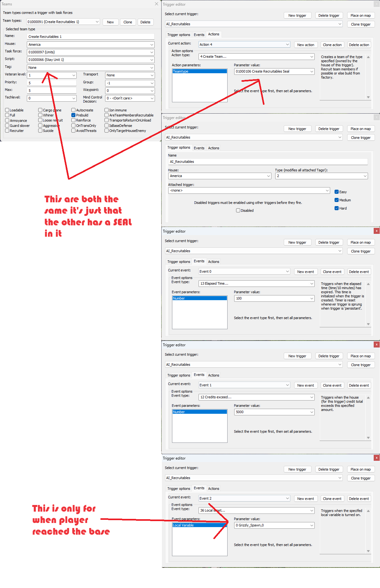
Task: Click the team Name field with Create Recruitables 1
Action: click(91, 37)
